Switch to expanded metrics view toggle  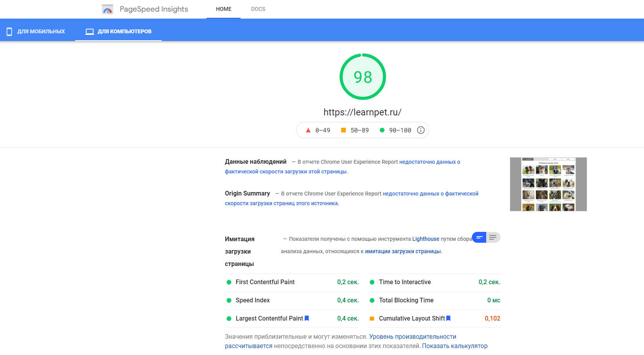coord(493,237)
